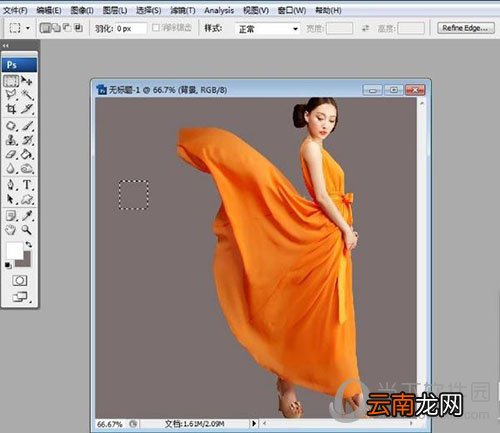
Task: Click the Ps logo atop toolbox
Action: pyautogui.click(x=19, y=65)
